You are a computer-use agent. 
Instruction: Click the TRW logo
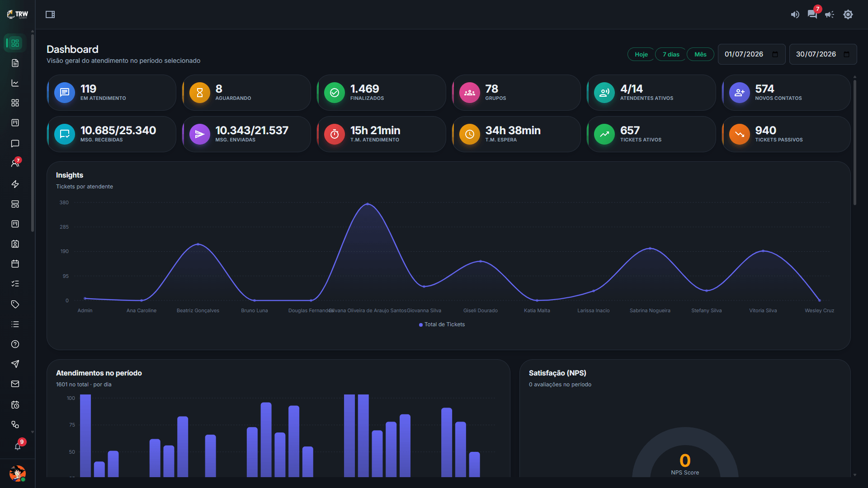click(x=17, y=14)
